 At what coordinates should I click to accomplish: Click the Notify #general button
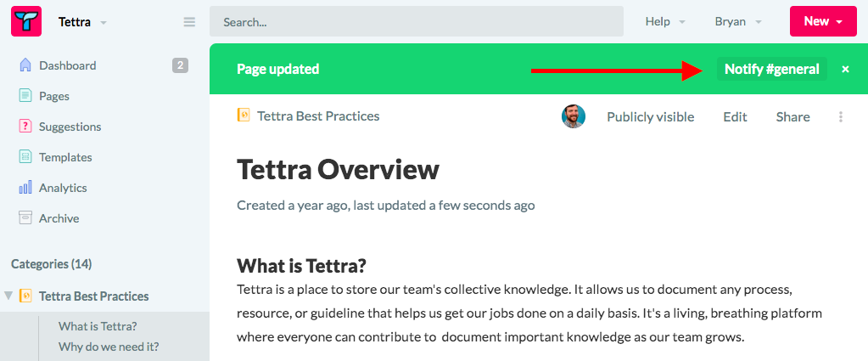771,69
